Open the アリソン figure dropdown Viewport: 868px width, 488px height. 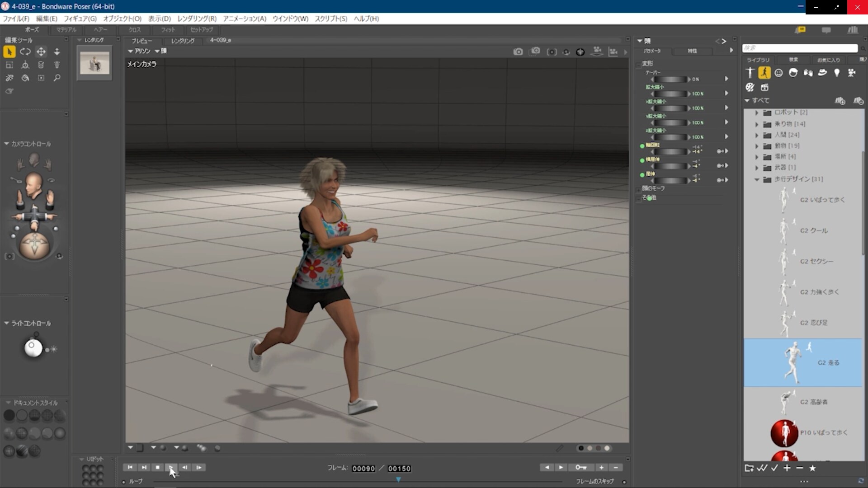tap(139, 51)
